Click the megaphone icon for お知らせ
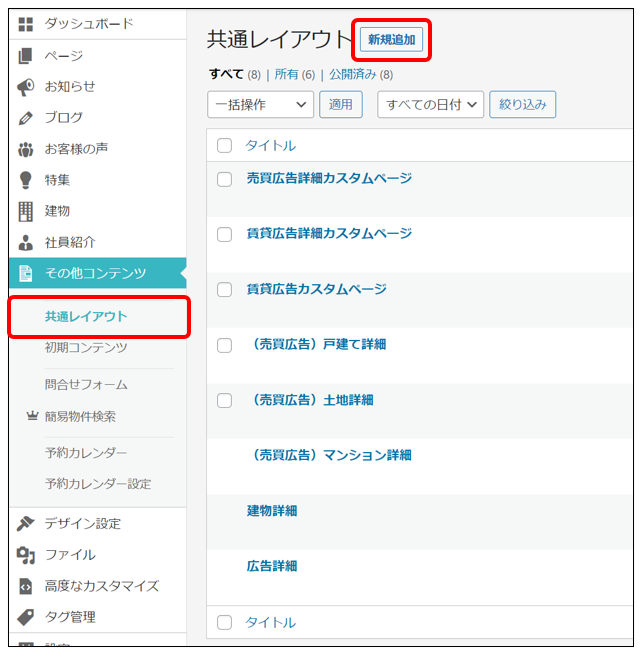 tap(26, 87)
